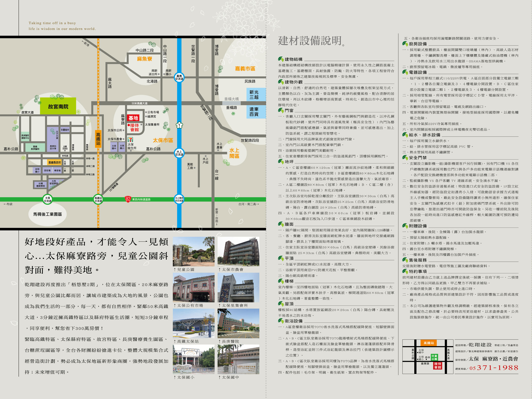Viewport: 532px width, 399px height.
Task: Open the 兒童公園 photo thumbnail
Action: point(194,251)
